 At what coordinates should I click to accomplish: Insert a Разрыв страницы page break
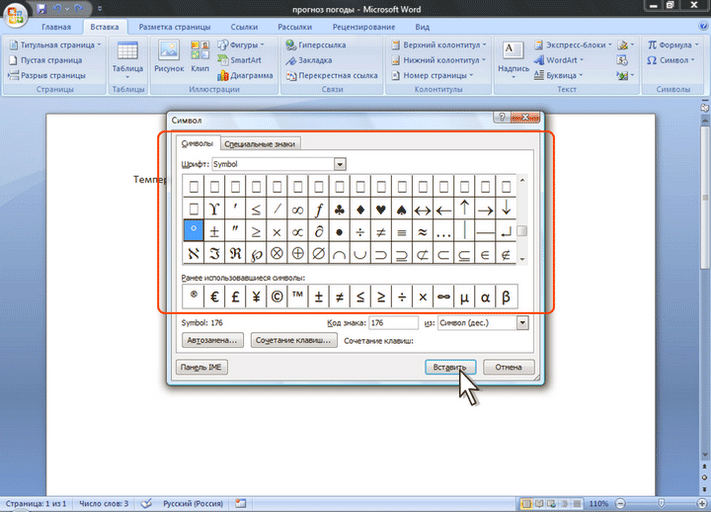(x=47, y=75)
